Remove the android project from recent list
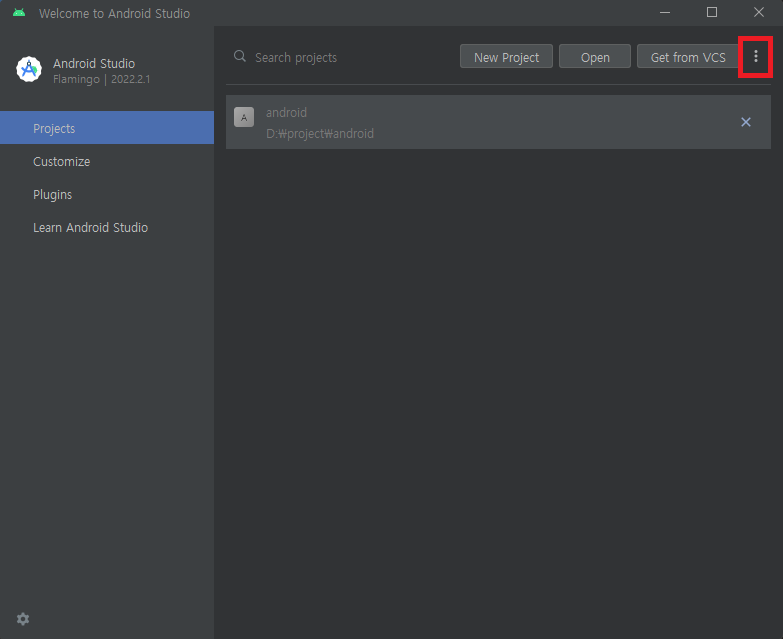 tap(746, 122)
